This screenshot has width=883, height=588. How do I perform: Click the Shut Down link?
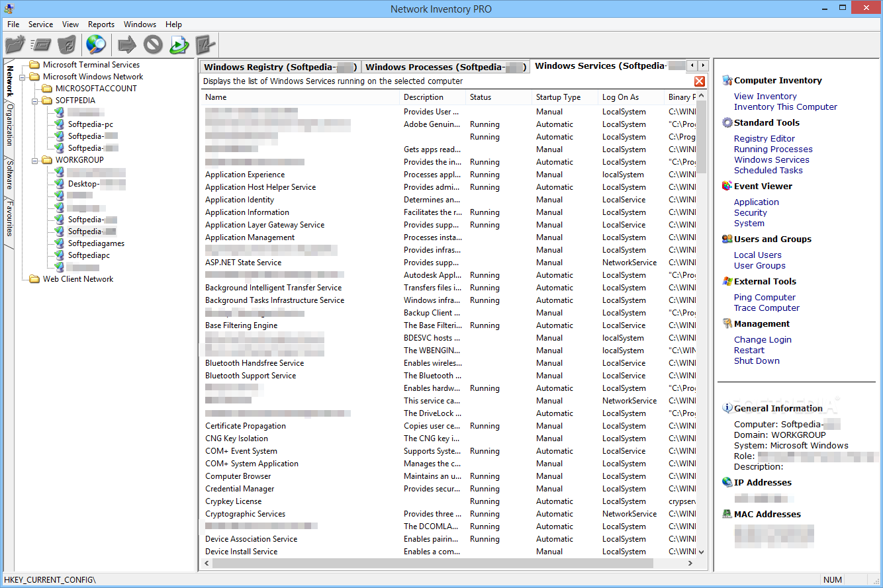pyautogui.click(x=757, y=360)
